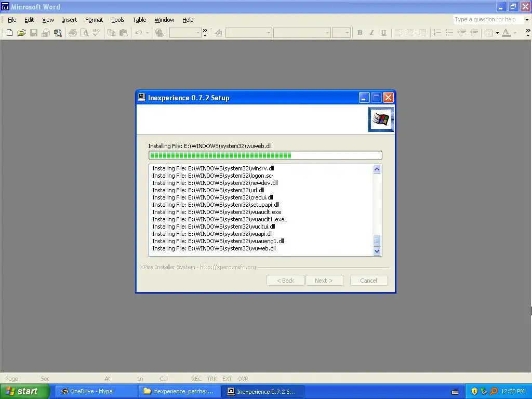Click the New Blank Document icon
Image resolution: width=532 pixels, height=399 pixels.
point(9,33)
